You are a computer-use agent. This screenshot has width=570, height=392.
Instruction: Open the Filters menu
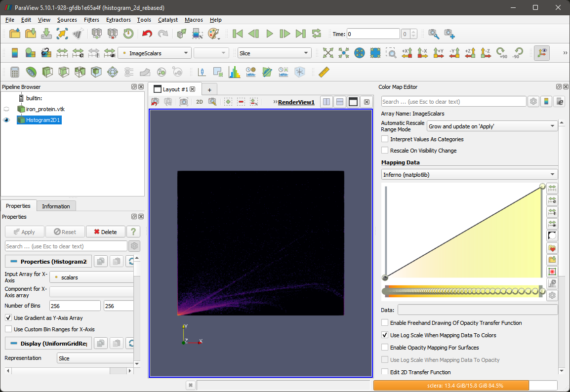click(x=91, y=20)
